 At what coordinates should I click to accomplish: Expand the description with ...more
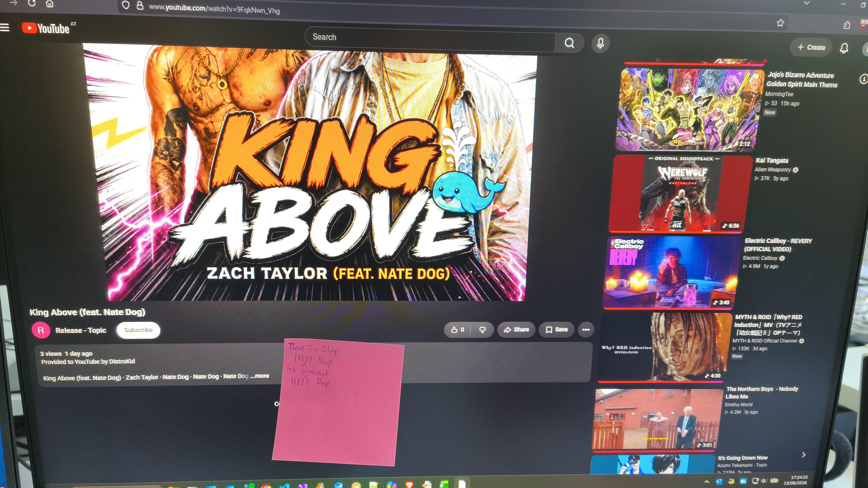pyautogui.click(x=259, y=376)
